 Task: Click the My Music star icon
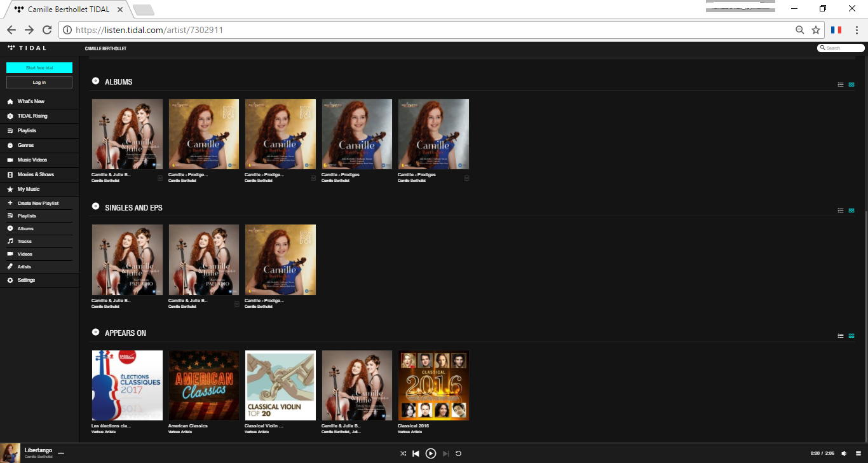(10, 189)
